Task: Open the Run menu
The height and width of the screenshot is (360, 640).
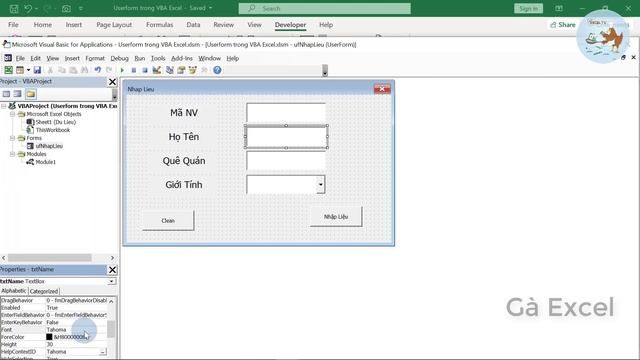Action: point(140,58)
